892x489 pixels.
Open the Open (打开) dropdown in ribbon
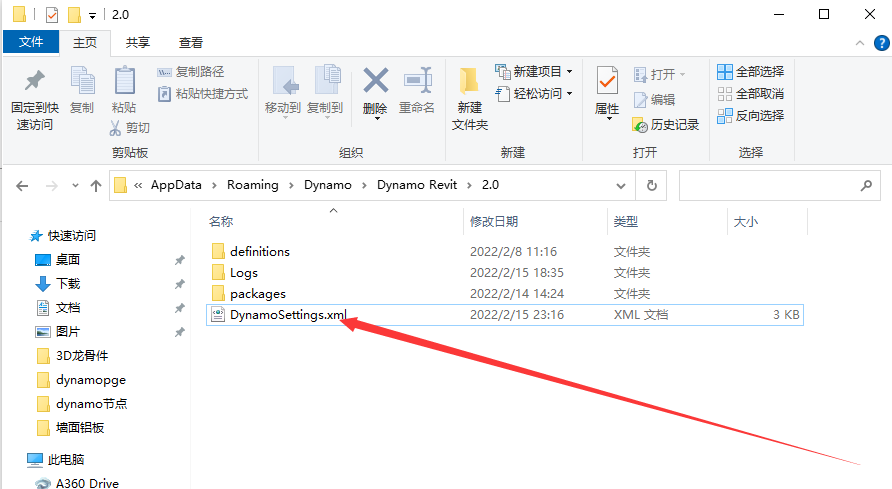coord(660,74)
